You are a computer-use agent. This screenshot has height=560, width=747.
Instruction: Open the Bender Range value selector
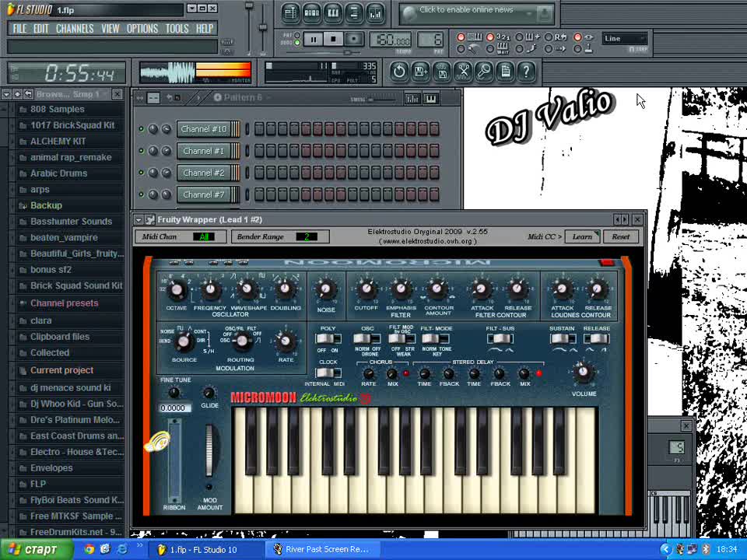(307, 236)
